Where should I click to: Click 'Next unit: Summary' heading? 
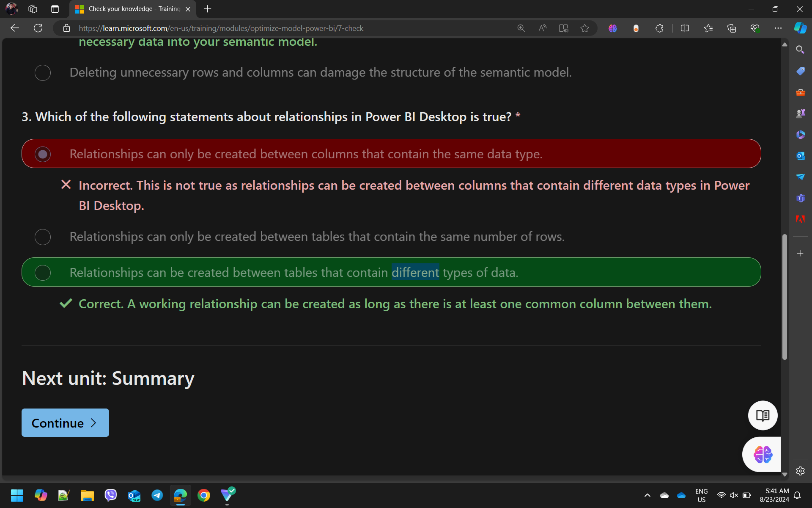click(x=108, y=378)
